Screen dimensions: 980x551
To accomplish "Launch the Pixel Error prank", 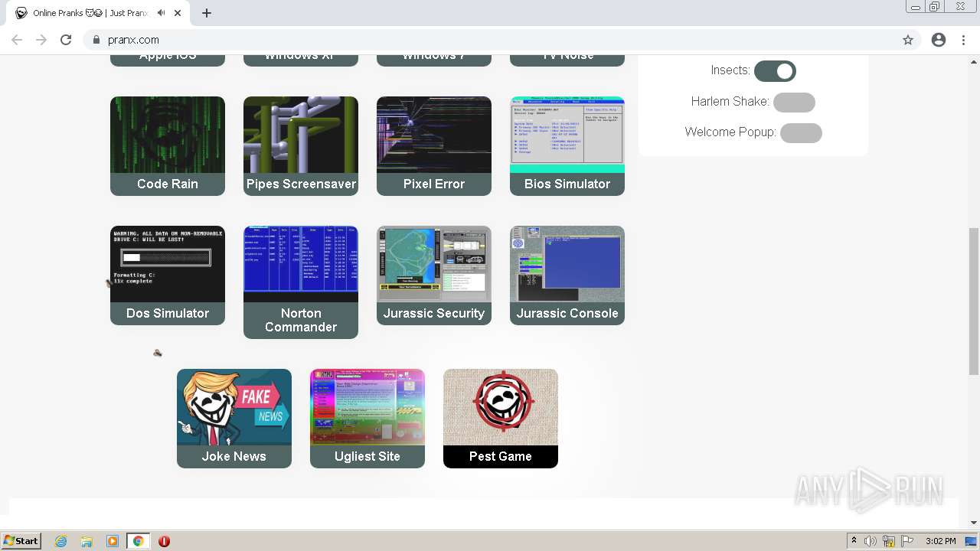I will 434,146.
